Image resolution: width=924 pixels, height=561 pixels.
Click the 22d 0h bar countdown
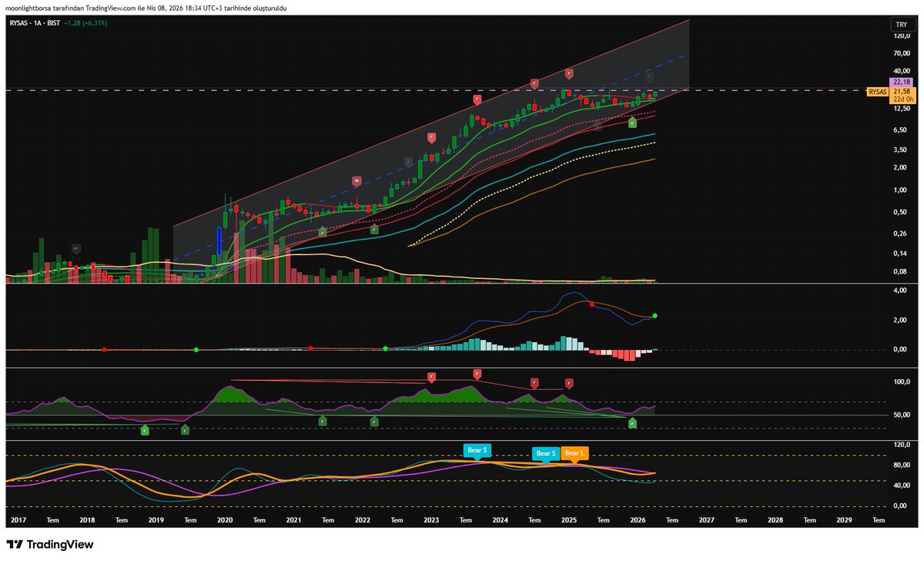(x=903, y=99)
